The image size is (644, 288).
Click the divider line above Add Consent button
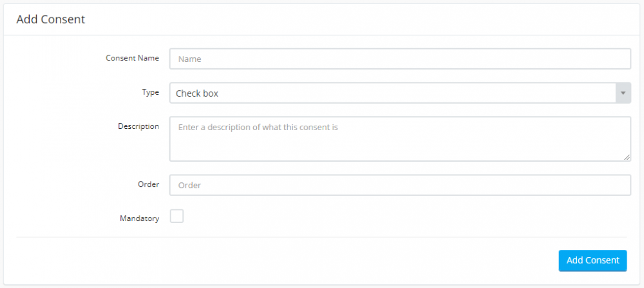coord(321,237)
